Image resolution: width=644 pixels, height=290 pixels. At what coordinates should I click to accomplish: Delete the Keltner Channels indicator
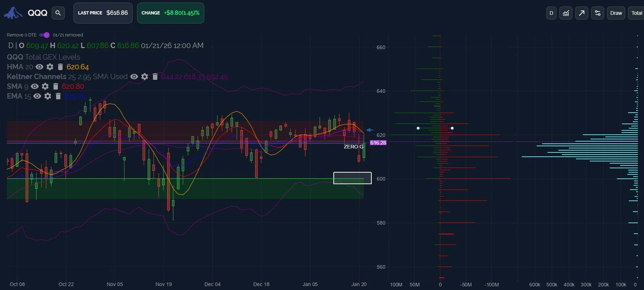pos(155,77)
